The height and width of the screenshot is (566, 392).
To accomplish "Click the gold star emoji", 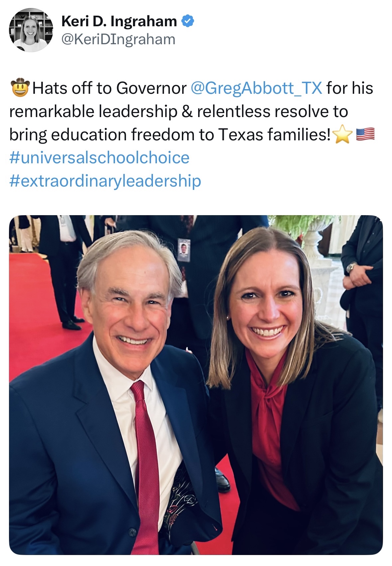I will click(342, 135).
